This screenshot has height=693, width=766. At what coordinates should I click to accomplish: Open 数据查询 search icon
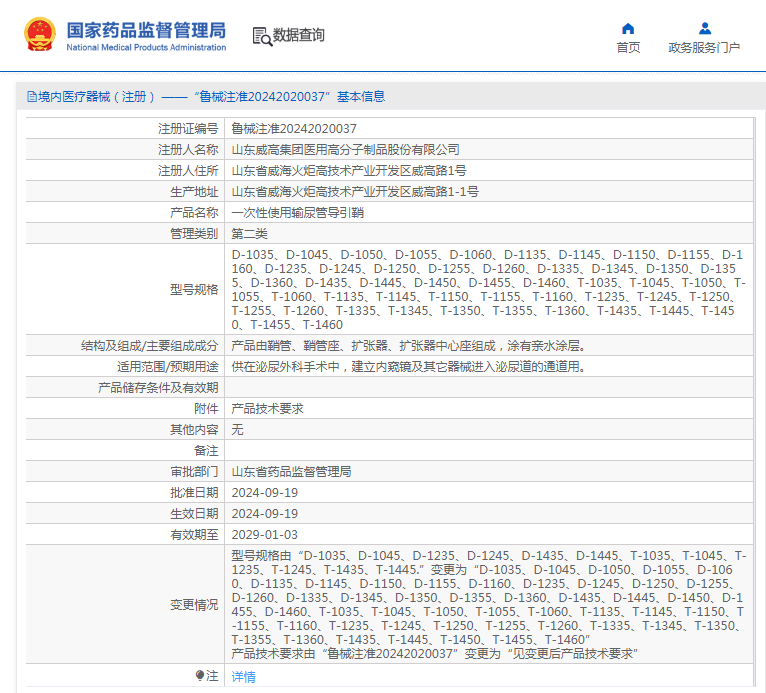pos(262,36)
